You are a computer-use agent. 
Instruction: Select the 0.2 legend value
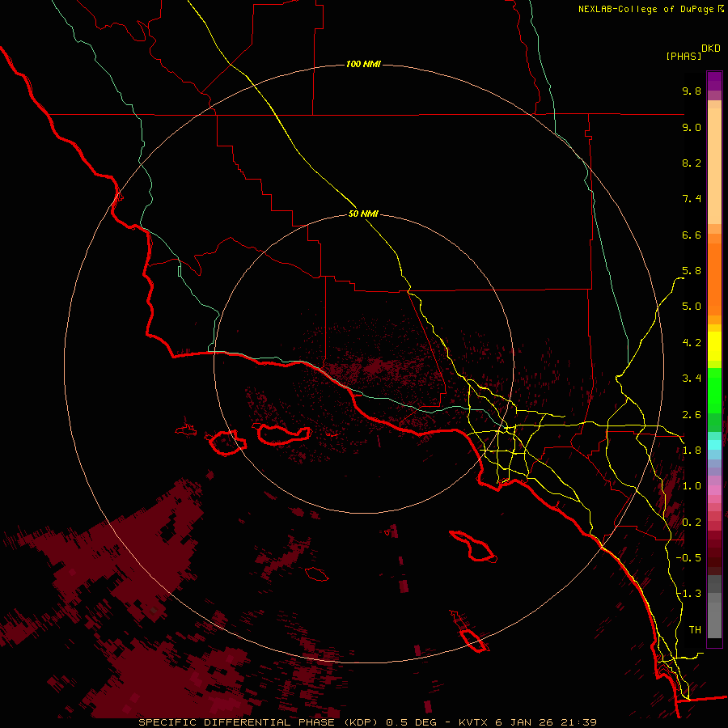point(692,523)
